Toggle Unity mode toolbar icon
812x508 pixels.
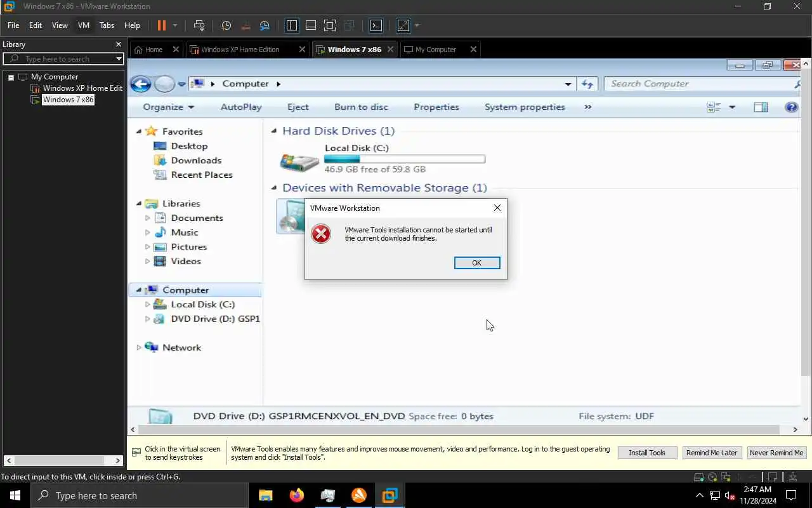349,25
